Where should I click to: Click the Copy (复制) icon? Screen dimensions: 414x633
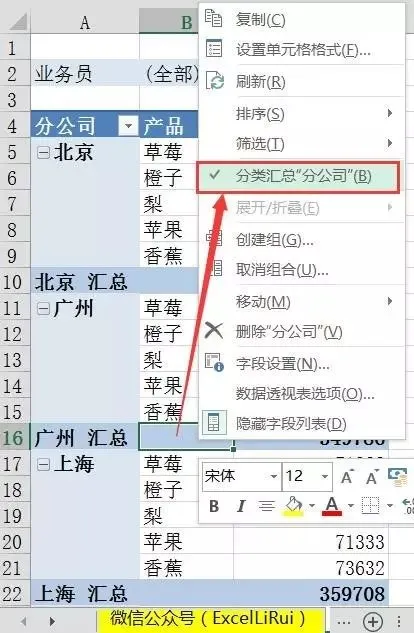[213, 19]
